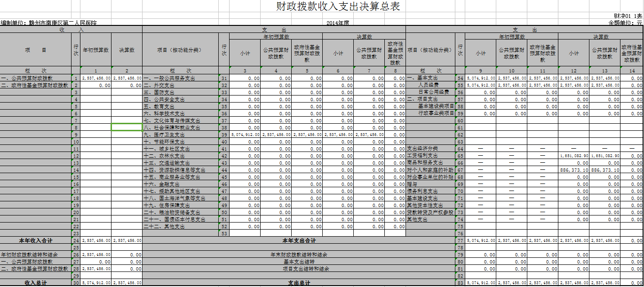This screenshot has width=644, height=287.
Task: Select the 一、基本支出 row label
Action: point(430,79)
